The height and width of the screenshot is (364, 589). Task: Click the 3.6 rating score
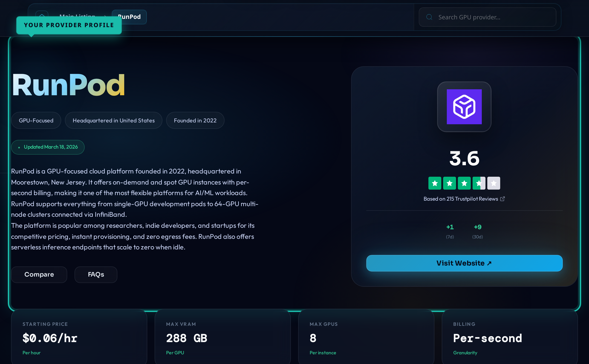464,158
